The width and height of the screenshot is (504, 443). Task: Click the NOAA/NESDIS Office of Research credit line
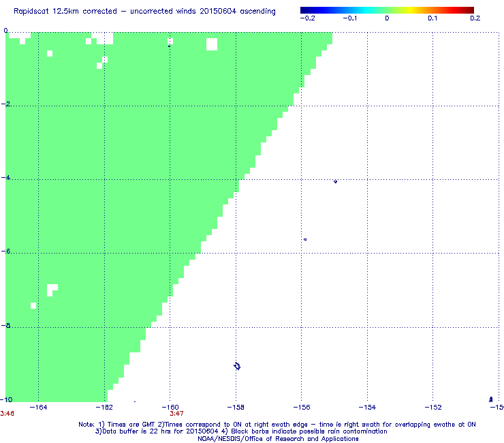[278, 439]
